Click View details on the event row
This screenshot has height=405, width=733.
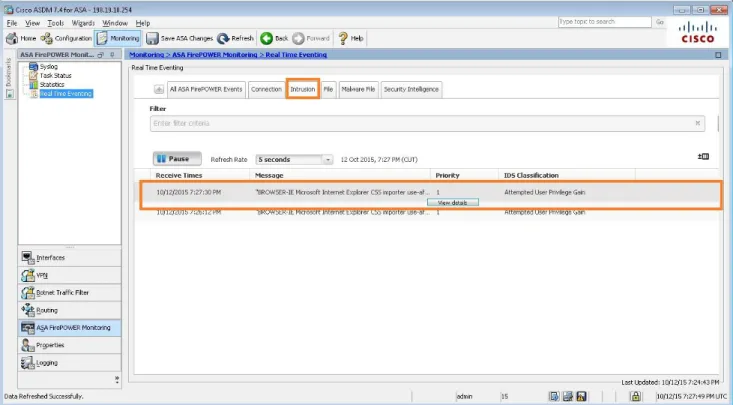click(x=453, y=202)
